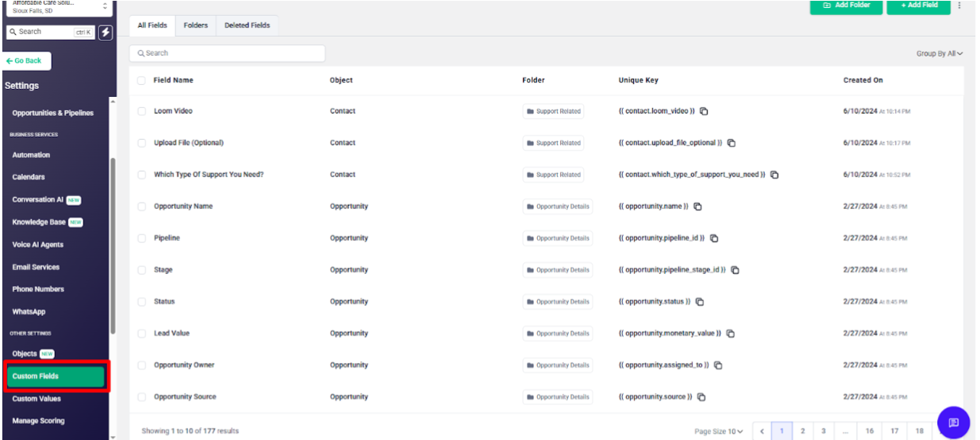The width and height of the screenshot is (980, 440).
Task: Open the Group By All dropdown
Action: coord(940,54)
